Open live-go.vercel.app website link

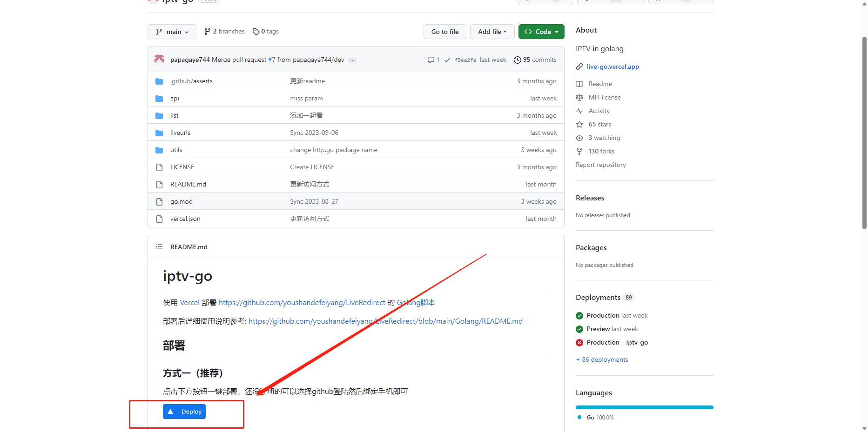point(612,66)
